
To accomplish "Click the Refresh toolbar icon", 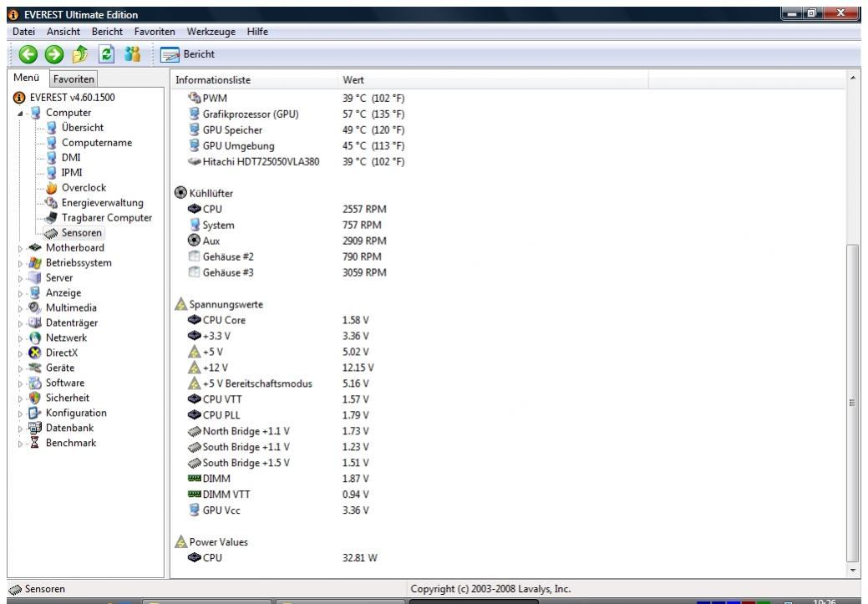I will point(106,53).
